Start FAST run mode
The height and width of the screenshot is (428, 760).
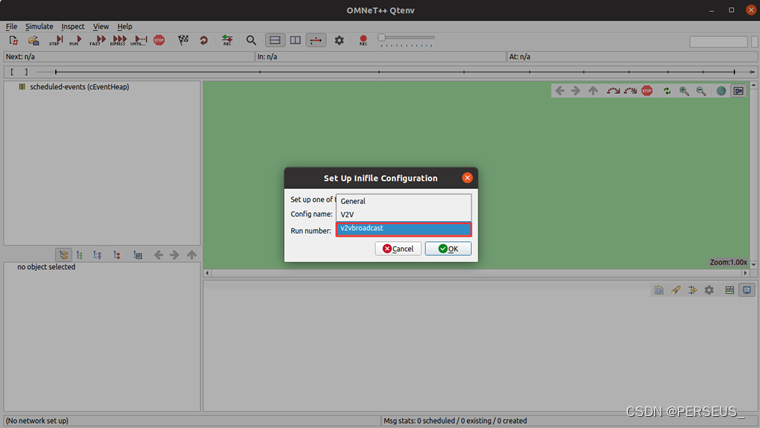(97, 41)
